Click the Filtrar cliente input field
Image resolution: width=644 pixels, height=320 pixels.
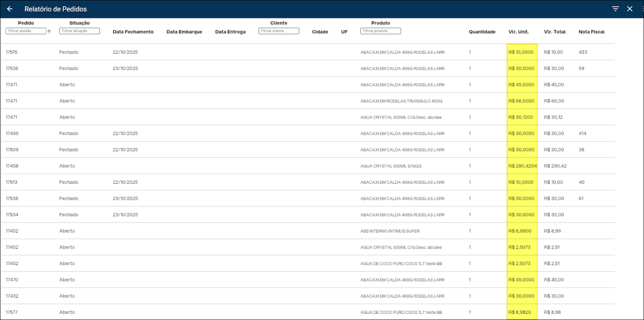tap(278, 31)
